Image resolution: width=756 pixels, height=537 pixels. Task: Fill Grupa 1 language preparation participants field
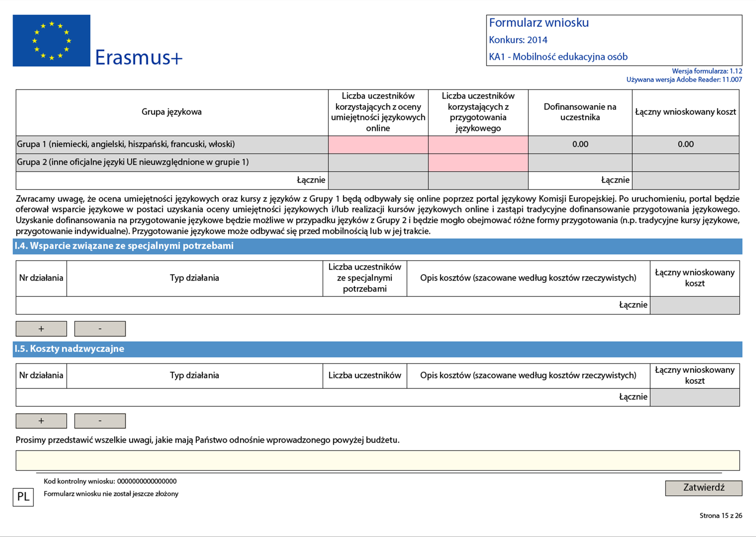point(478,144)
